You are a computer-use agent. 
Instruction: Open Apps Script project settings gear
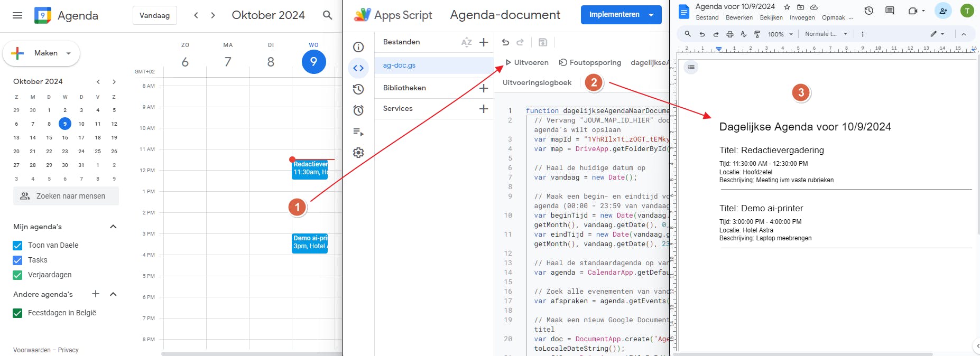358,153
